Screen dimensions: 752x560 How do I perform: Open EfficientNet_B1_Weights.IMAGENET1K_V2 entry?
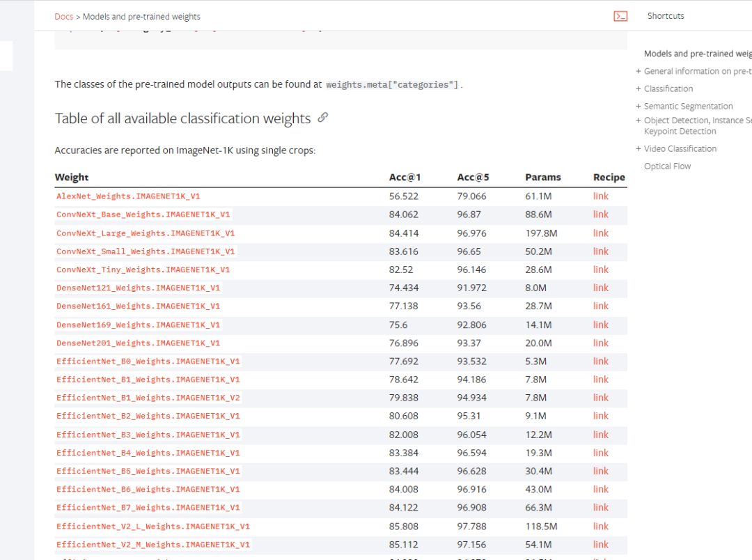click(x=148, y=398)
